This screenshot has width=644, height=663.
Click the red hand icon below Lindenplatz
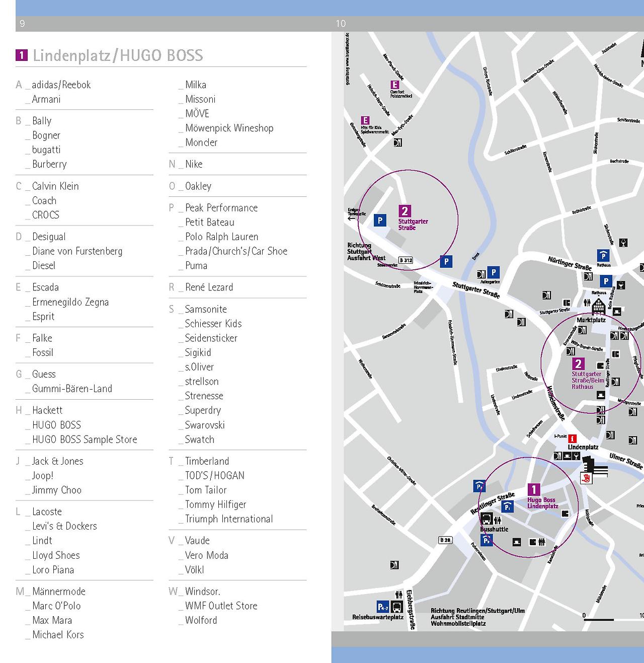coord(586,477)
